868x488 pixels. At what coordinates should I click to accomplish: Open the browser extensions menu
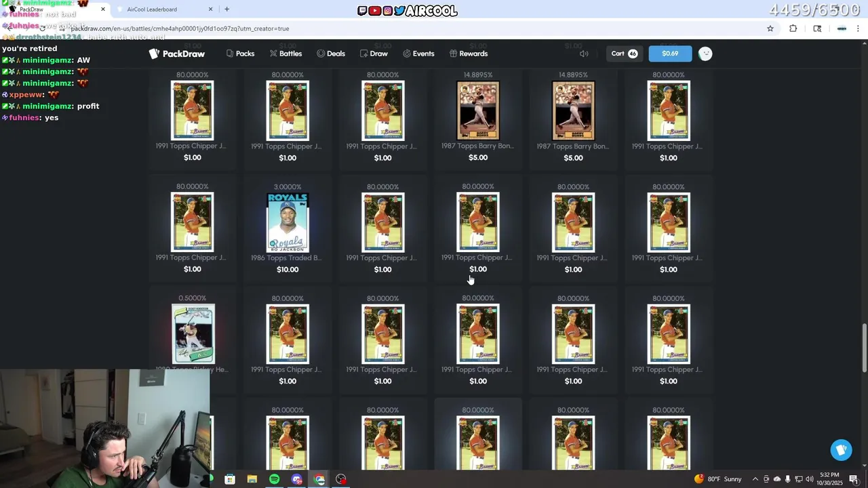tap(793, 28)
